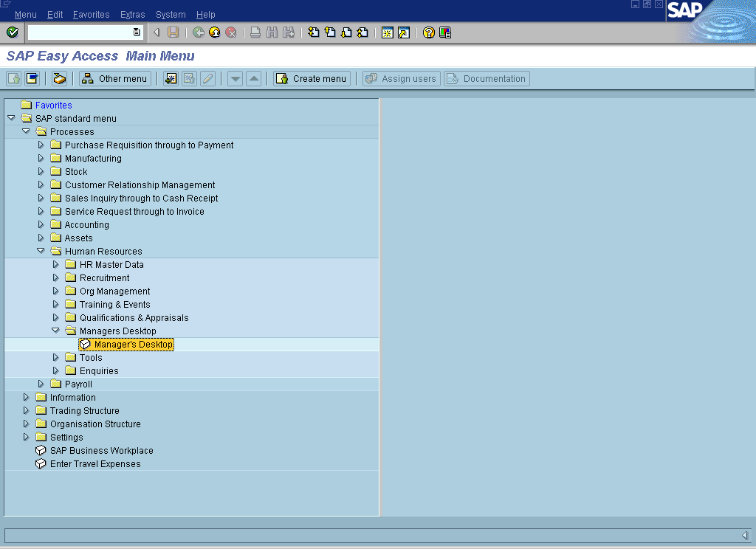The image size is (756, 549).
Task: Expand the Payroll folder
Action: (41, 384)
